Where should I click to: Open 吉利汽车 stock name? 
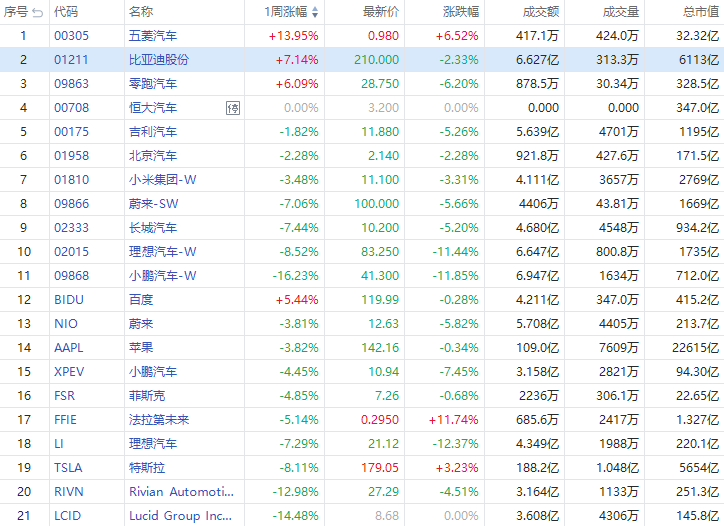[153, 132]
